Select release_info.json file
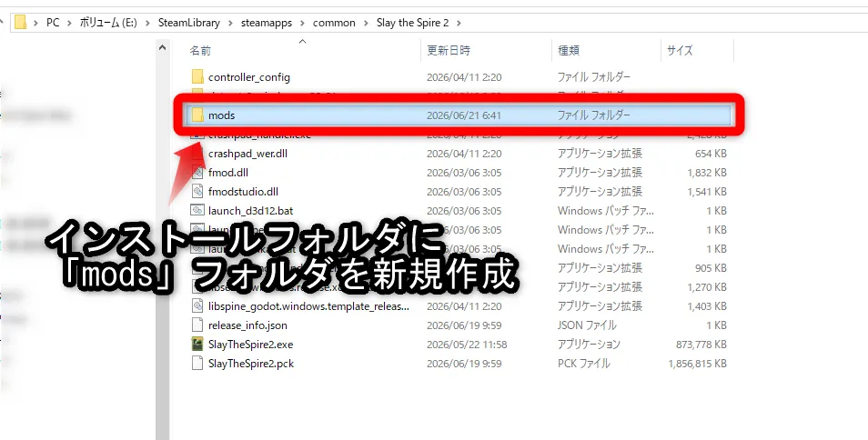Viewport: 868px width, 440px height. point(247,325)
